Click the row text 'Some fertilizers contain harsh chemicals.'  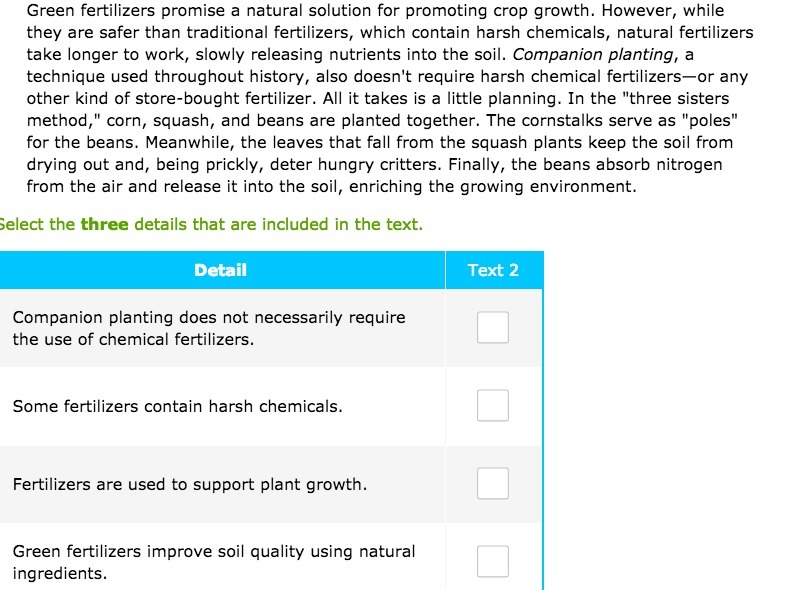click(177, 406)
